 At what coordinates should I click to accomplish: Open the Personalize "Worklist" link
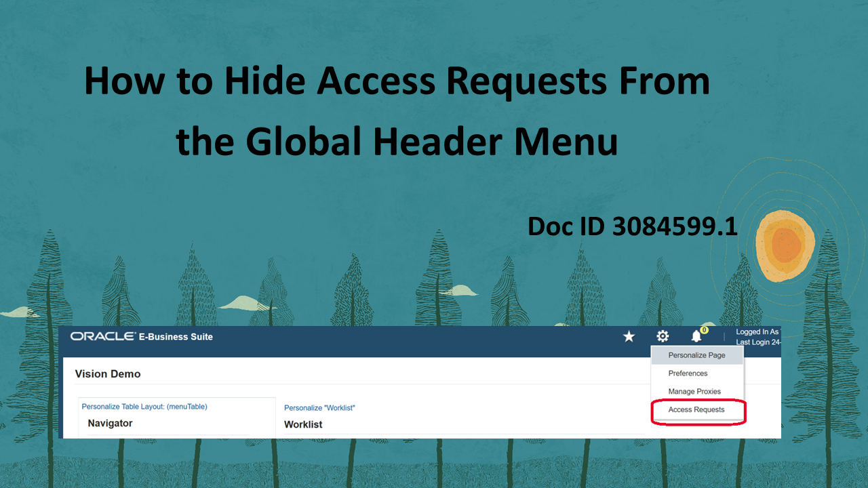(x=319, y=407)
